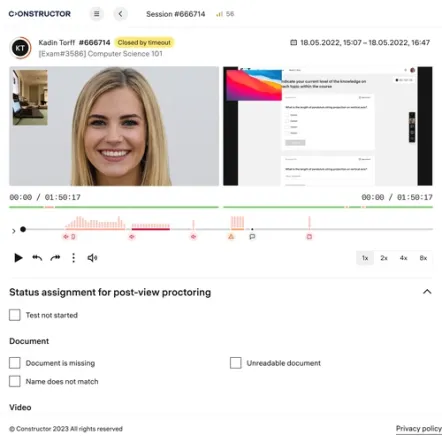442x442 pixels.
Task: Open the three-dot player options
Action: click(73, 258)
